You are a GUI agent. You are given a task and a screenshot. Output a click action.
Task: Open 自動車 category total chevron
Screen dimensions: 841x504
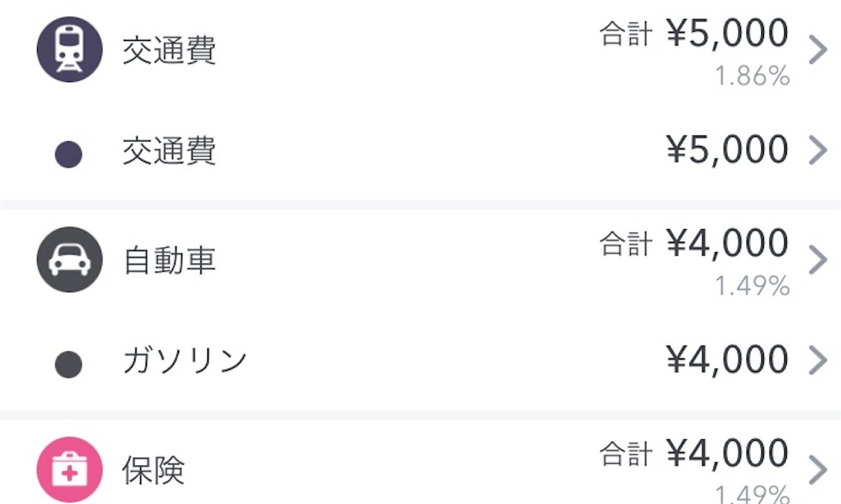pyautogui.click(x=817, y=259)
